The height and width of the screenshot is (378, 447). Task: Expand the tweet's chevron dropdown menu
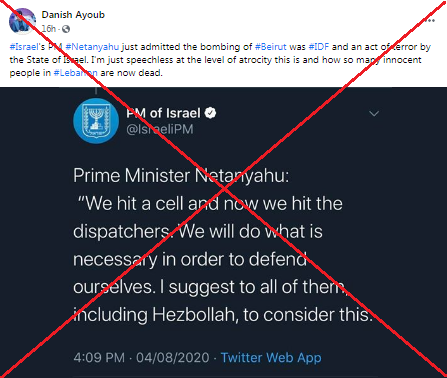click(x=374, y=114)
